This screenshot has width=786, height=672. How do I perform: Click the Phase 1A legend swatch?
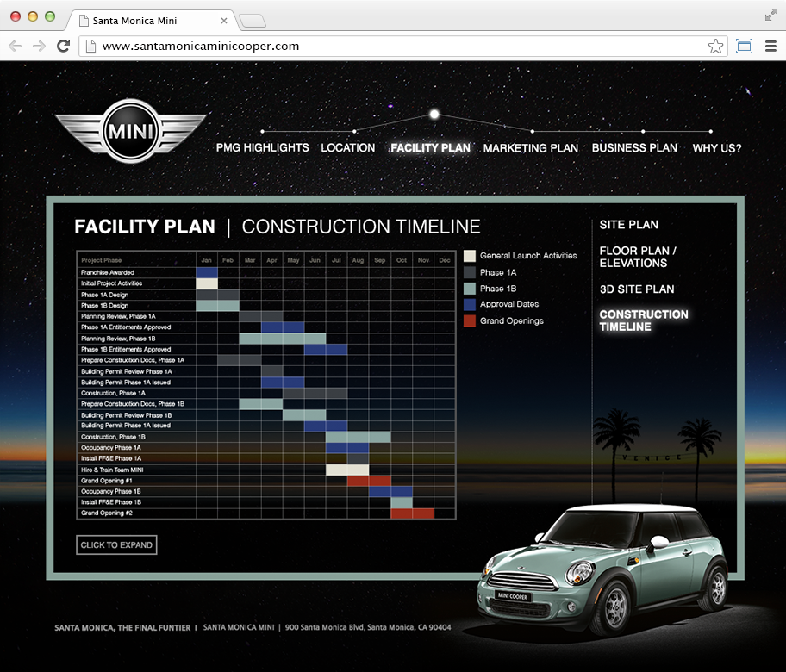[x=469, y=272]
